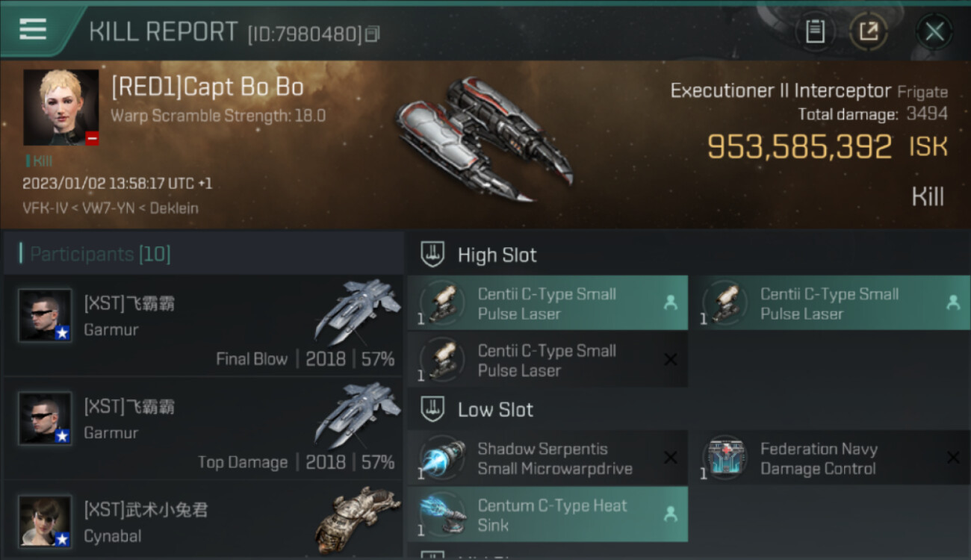Select Federation Navy Damage Control icon

(x=725, y=458)
